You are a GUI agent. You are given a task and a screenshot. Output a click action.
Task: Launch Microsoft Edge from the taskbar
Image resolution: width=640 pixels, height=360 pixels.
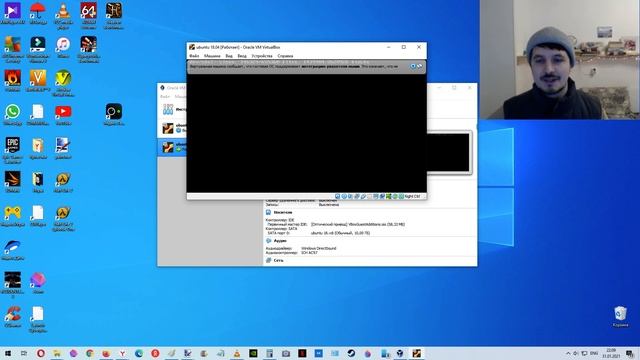[x=139, y=353]
